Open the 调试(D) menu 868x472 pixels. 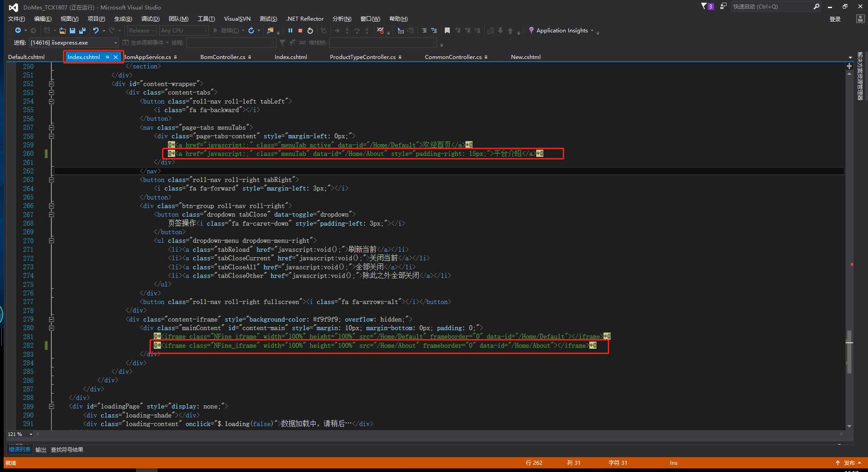150,18
